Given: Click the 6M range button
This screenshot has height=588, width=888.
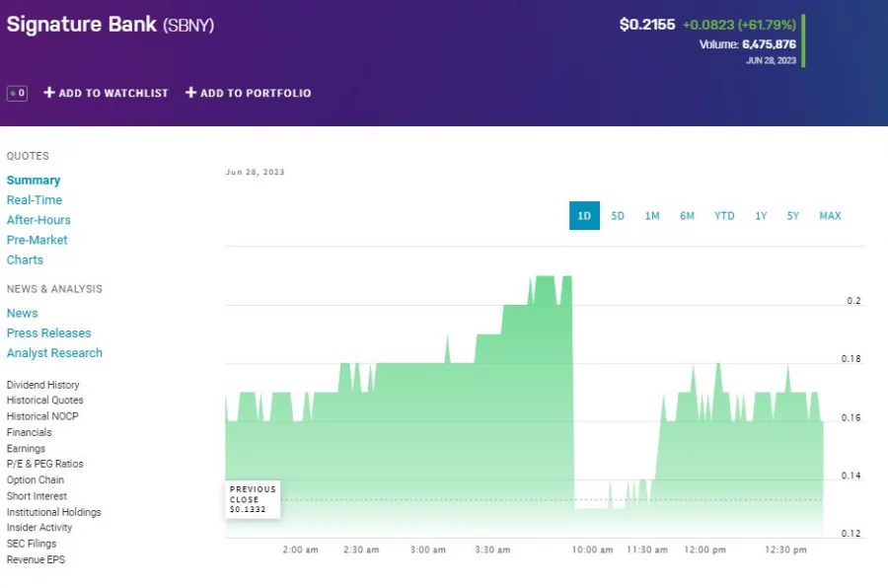Looking at the screenshot, I should click(688, 215).
